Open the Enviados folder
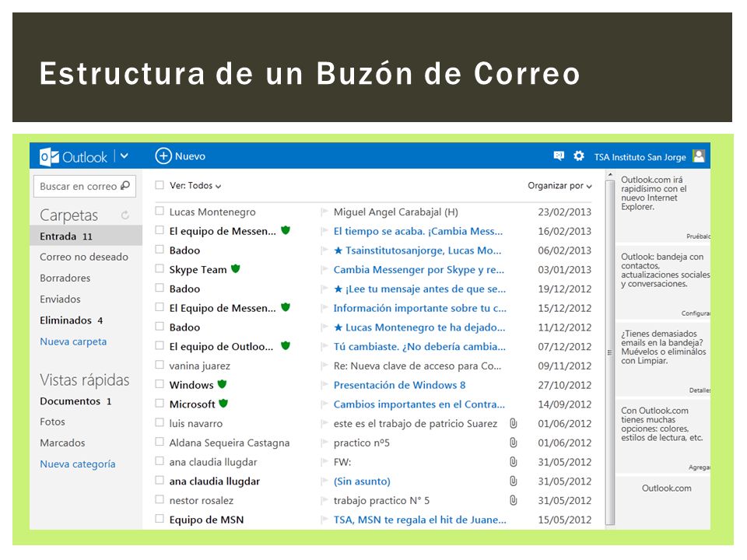The image size is (747, 560). 60,299
